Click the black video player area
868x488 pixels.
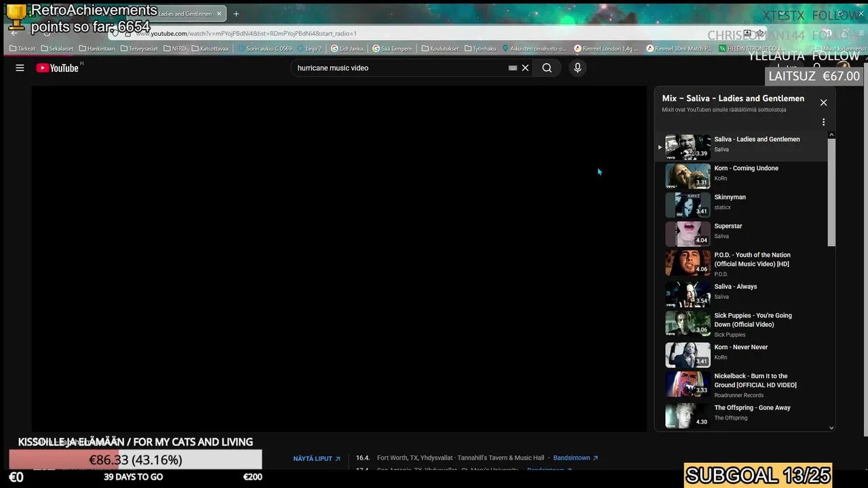tap(339, 258)
